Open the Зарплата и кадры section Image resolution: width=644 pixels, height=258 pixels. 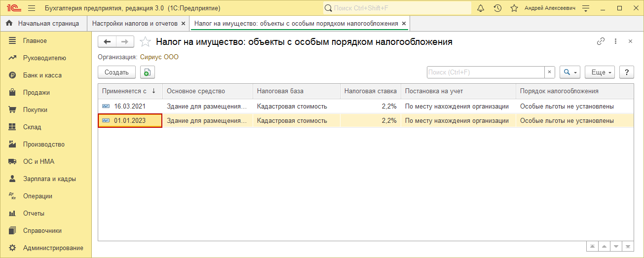pyautogui.click(x=49, y=179)
